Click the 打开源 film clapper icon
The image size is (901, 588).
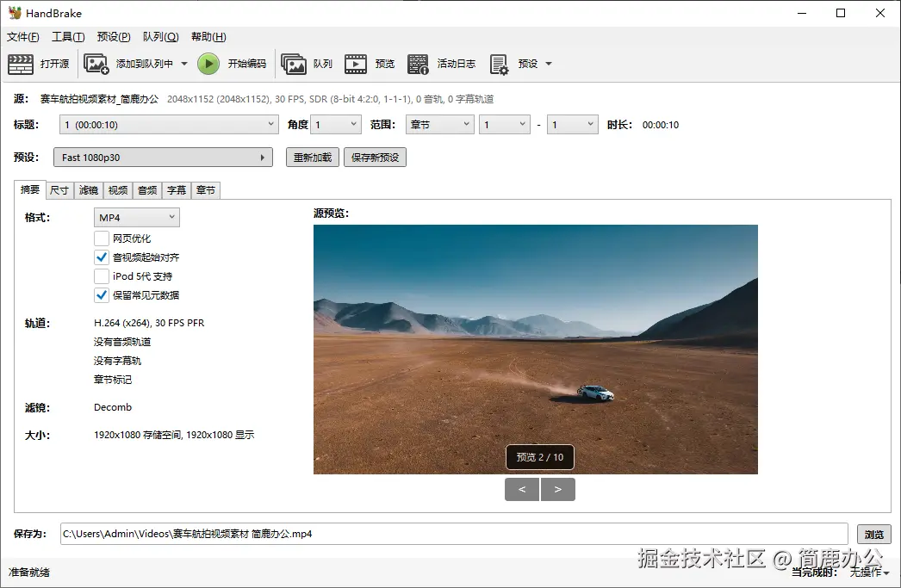point(21,64)
